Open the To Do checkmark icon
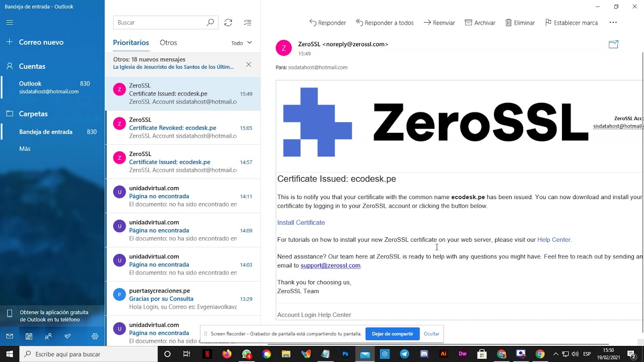644x362 pixels. click(67, 336)
